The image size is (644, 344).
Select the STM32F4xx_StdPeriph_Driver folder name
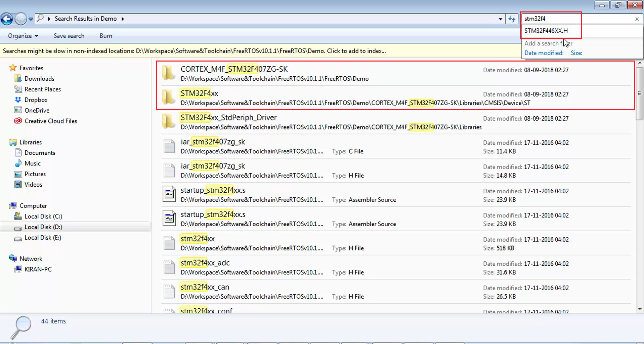(x=228, y=117)
